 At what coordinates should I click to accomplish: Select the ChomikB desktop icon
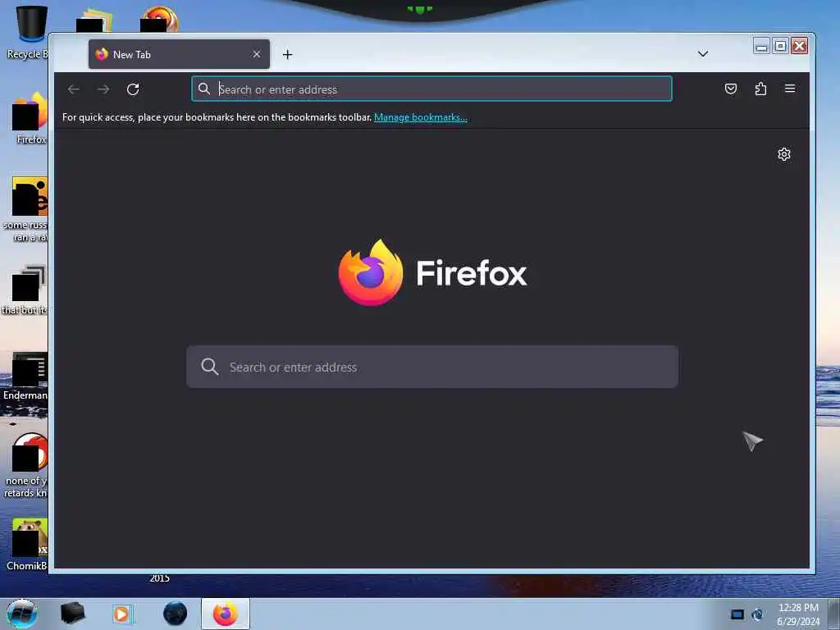tap(28, 545)
